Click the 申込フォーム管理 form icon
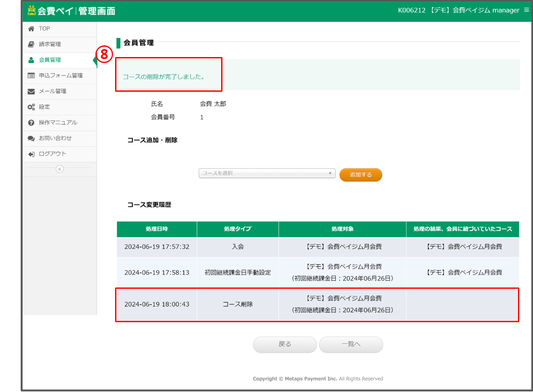The width and height of the screenshot is (533, 392). pyautogui.click(x=31, y=76)
